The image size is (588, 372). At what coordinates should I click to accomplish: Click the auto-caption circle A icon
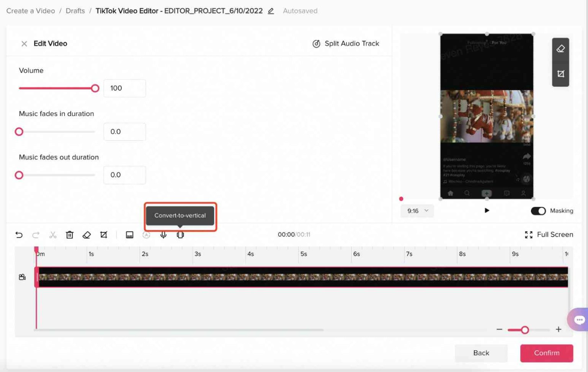coord(146,235)
